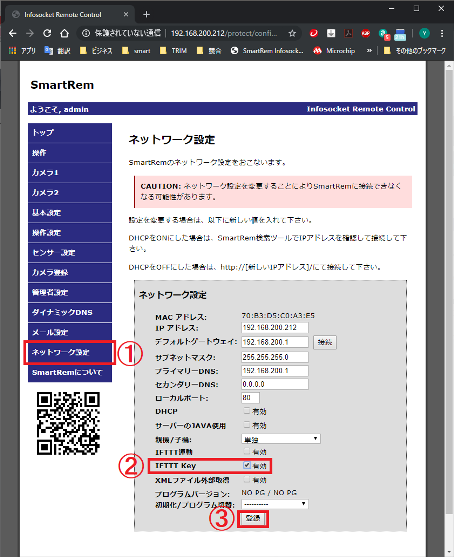Click the セカンダリーDNS input field
Image resolution: width=454 pixels, height=557 pixels.
(275, 384)
